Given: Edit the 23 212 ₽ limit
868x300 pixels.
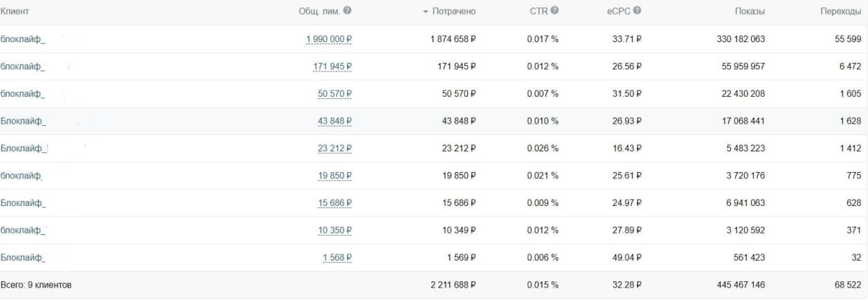Looking at the screenshot, I should pyautogui.click(x=335, y=149).
